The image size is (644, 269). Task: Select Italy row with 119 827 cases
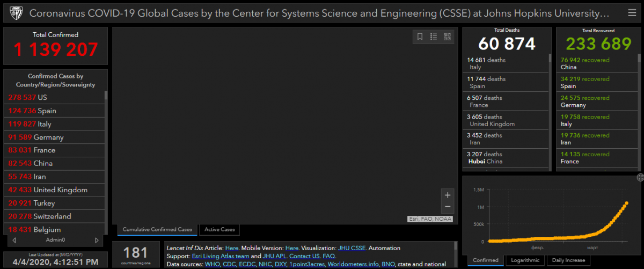(x=55, y=123)
